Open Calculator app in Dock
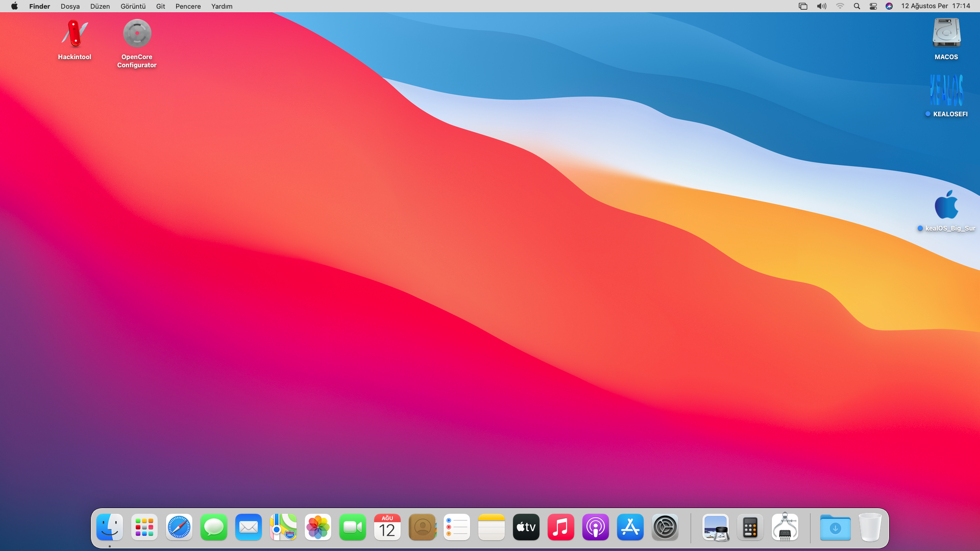 (x=750, y=528)
